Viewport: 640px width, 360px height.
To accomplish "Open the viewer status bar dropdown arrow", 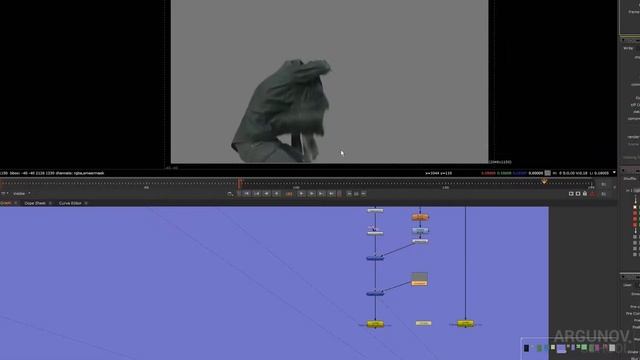I will pyautogui.click(x=614, y=173).
